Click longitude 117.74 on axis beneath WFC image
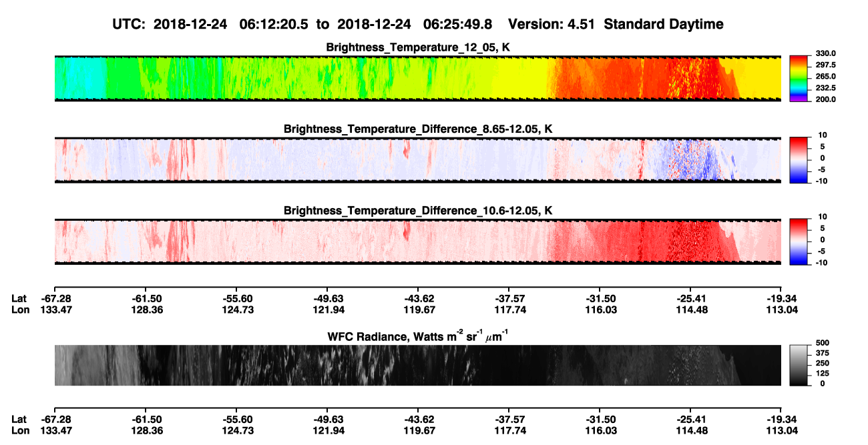868x445 pixels. click(509, 430)
